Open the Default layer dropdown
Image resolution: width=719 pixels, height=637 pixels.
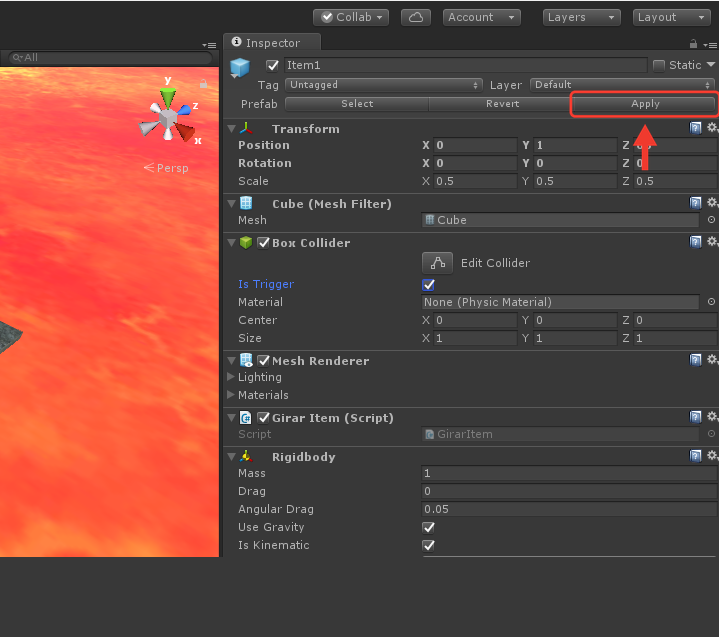(x=622, y=85)
